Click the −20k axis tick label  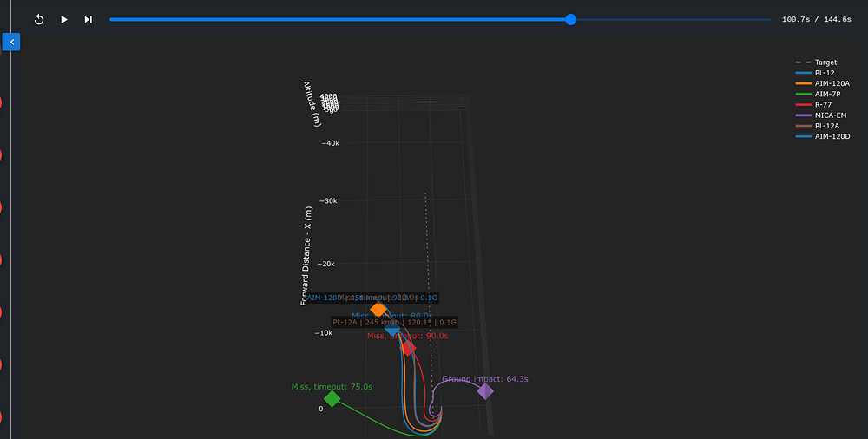[x=326, y=264]
